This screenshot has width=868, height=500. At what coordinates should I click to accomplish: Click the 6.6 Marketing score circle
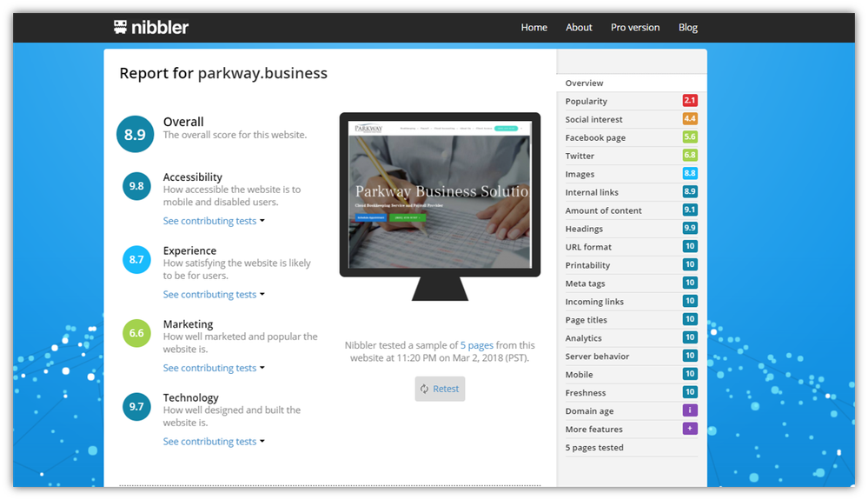click(136, 333)
